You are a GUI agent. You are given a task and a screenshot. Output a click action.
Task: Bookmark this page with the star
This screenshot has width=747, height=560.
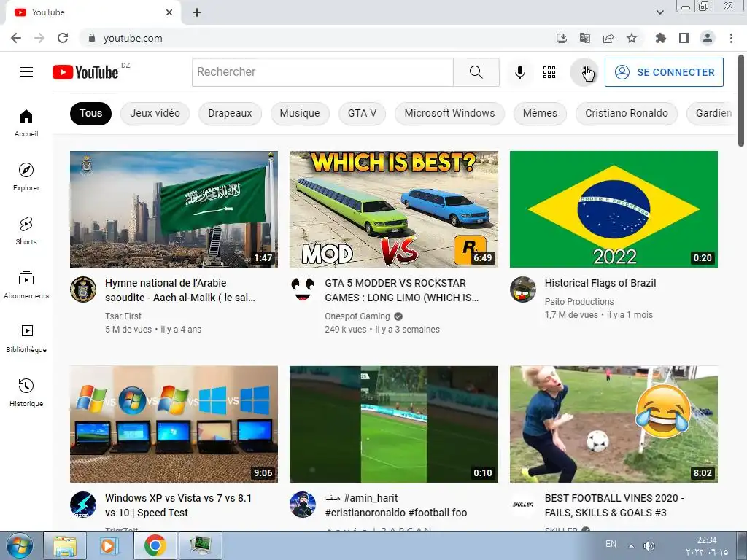632,38
